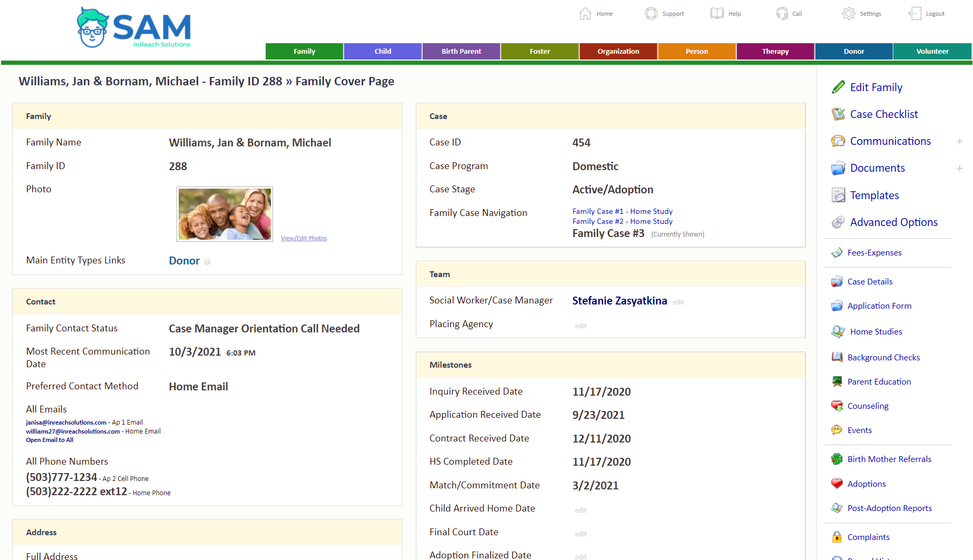Click the Communications chat icon
The width and height of the screenshot is (973, 560).
tap(838, 141)
